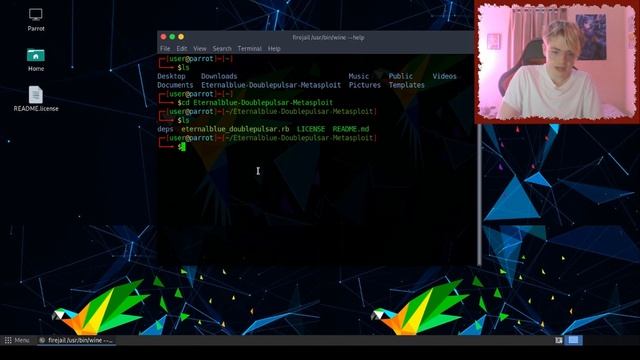The width and height of the screenshot is (640, 360).
Task: Switch to the highlighted workspace in the panel
Action: pos(573,340)
